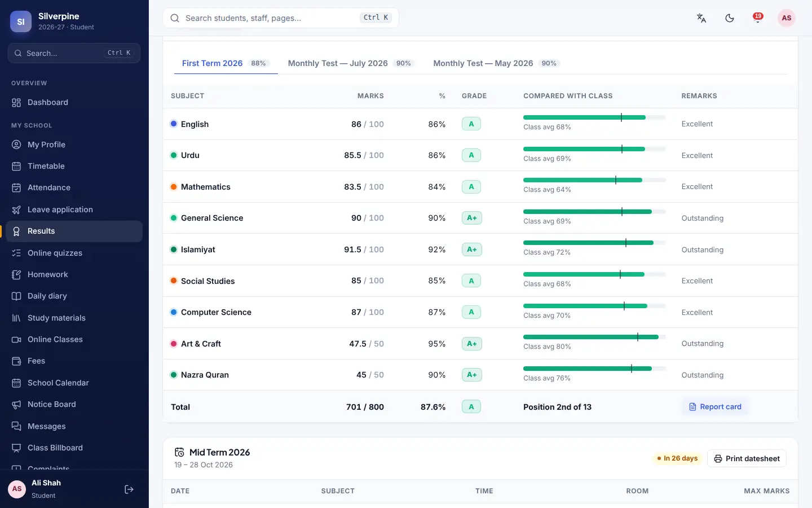The width and height of the screenshot is (812, 508).
Task: Click the General Science A+ grade badge
Action: (472, 218)
